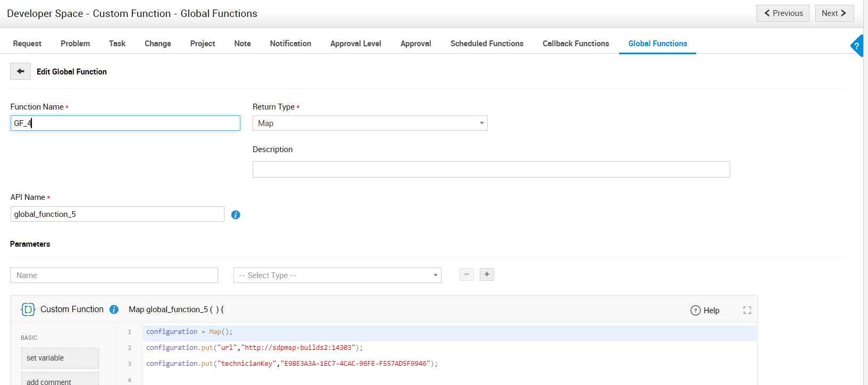Image resolution: width=868 pixels, height=385 pixels.
Task: Go to the Scheduled Functions tab
Action: click(x=487, y=44)
